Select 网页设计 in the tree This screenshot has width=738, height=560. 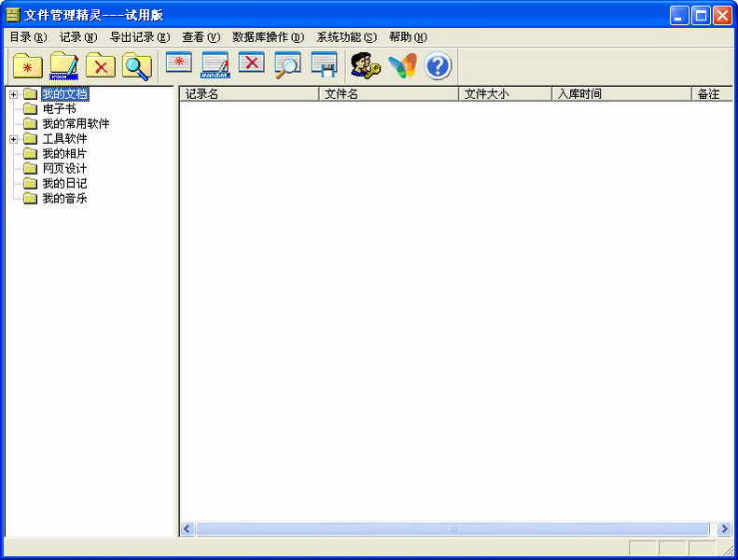tap(65, 169)
